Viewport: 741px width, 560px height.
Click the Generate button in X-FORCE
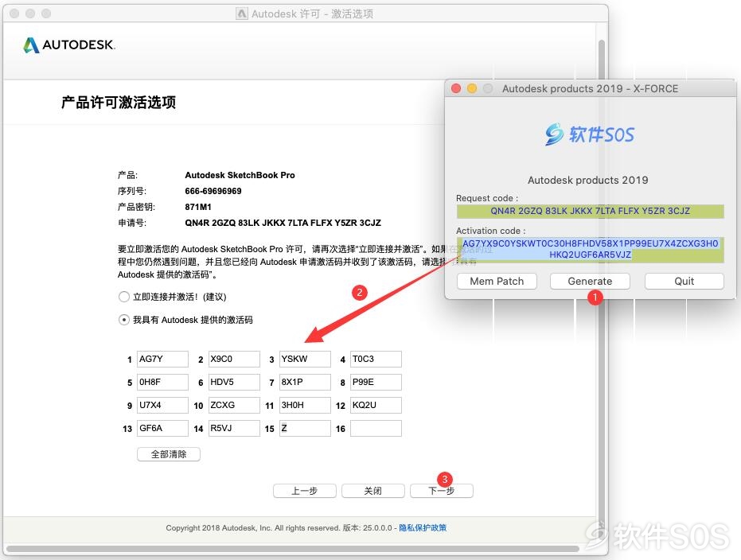pos(590,282)
